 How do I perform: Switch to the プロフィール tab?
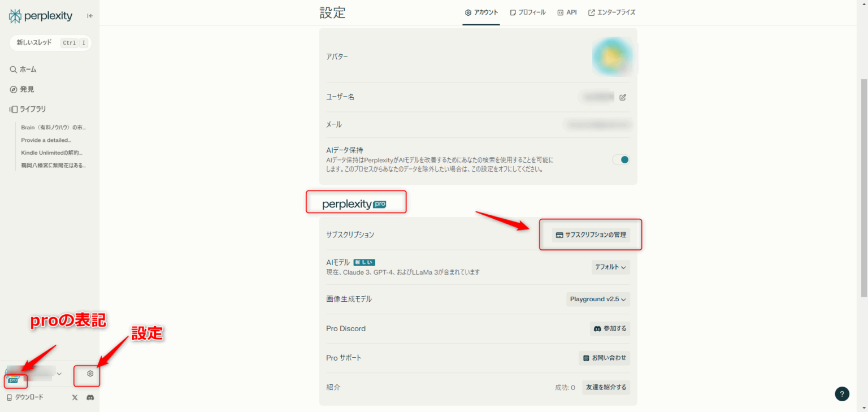[x=528, y=12]
